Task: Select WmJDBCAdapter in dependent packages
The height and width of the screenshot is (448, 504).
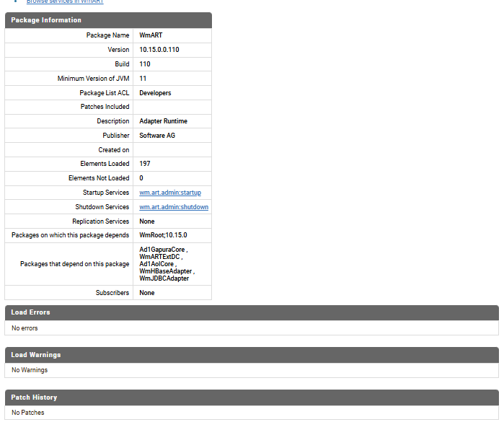Action: (x=164, y=278)
